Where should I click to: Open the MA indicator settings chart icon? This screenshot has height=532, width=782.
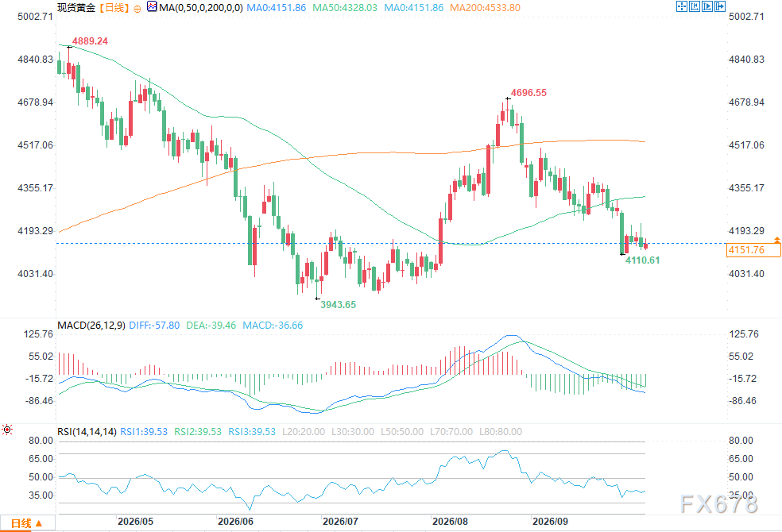coord(152,7)
